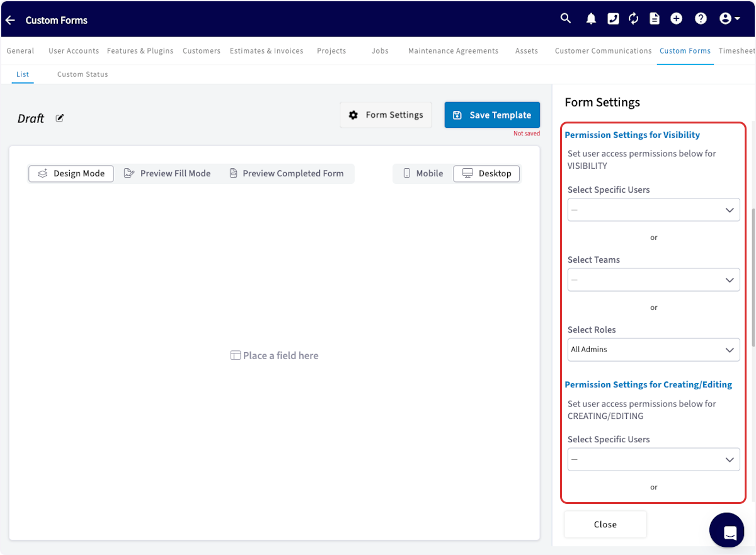
Task: Edit the Draft form name pencil
Action: [x=60, y=118]
